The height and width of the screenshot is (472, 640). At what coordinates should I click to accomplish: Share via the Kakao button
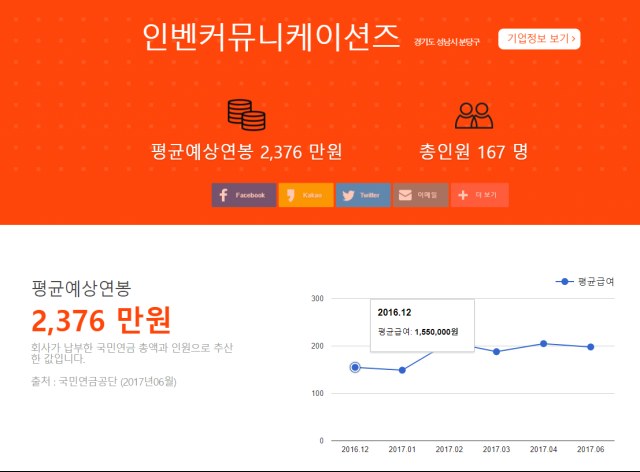coord(305,195)
